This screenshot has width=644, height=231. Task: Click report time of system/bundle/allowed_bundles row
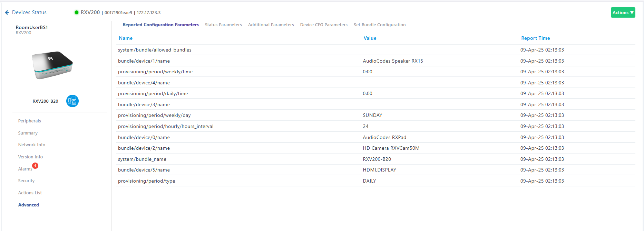[542, 50]
